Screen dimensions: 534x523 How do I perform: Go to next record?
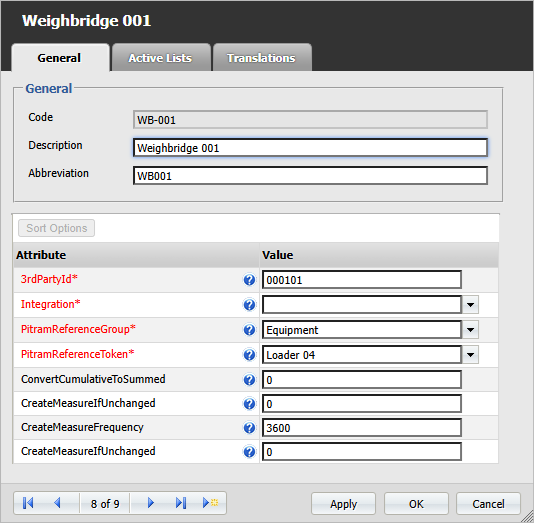click(151, 503)
